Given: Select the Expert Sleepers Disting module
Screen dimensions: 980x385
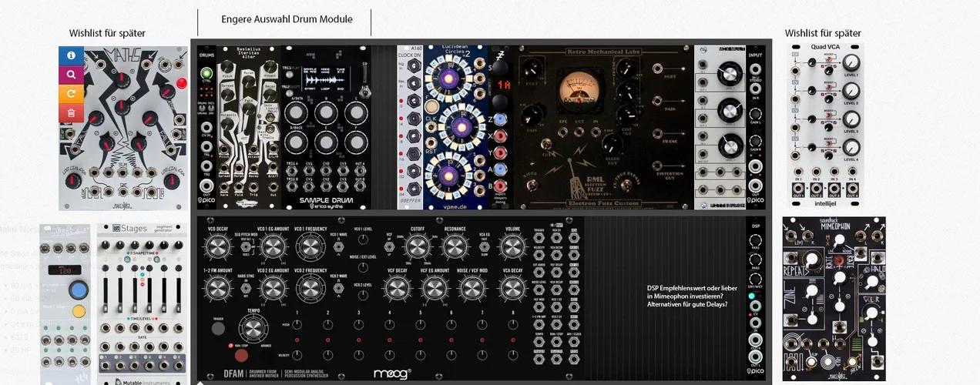Looking at the screenshot, I should 499,127.
